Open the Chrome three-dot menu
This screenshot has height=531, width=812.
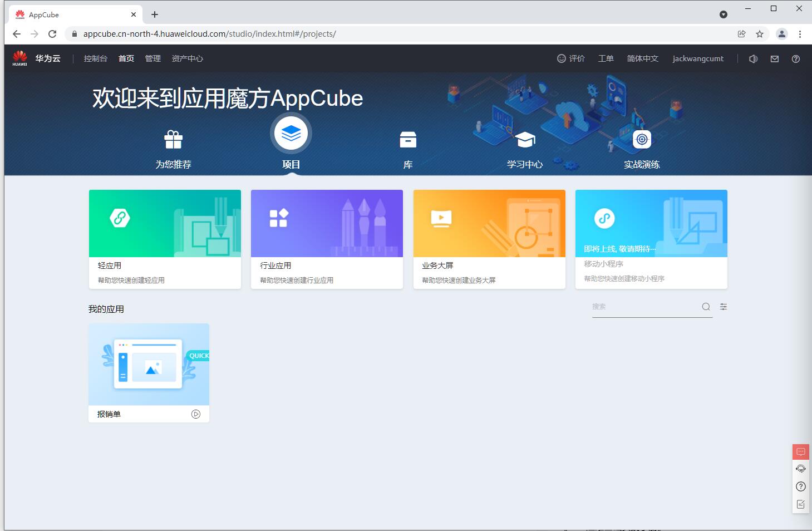pos(800,34)
